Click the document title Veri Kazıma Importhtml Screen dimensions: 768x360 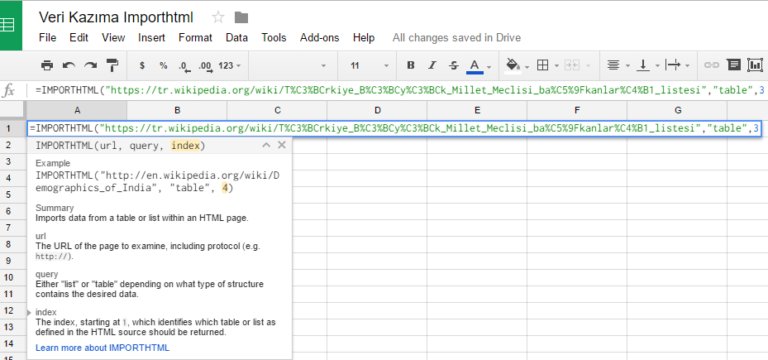116,18
